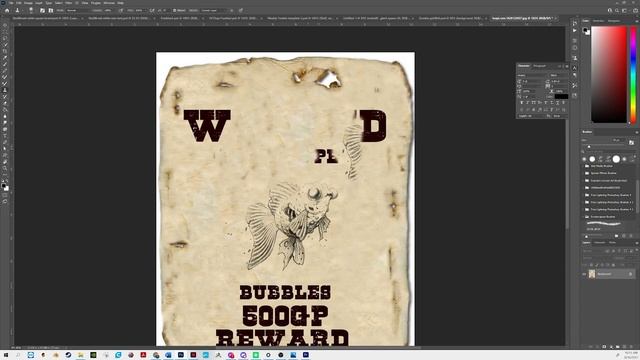Switch to the Paths tab
This screenshot has width=640, height=360.
coord(612,243)
